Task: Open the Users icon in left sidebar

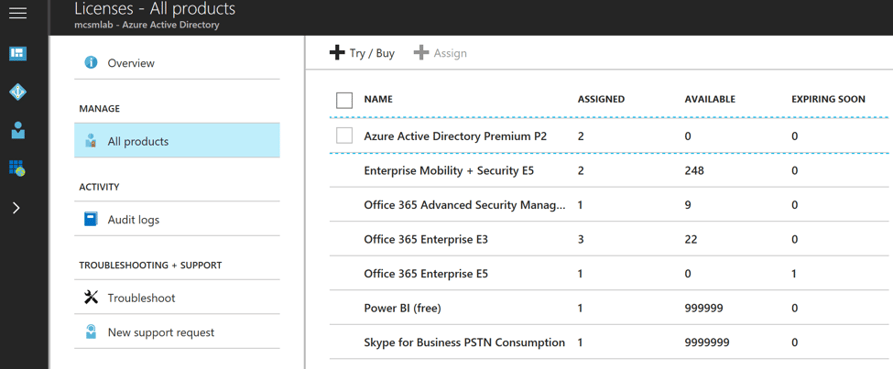Action: click(x=18, y=130)
